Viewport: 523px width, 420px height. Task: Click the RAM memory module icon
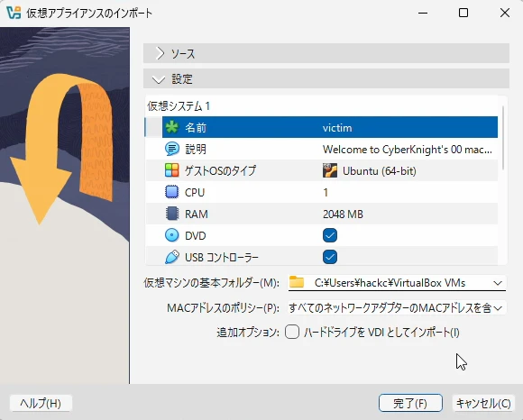tap(172, 214)
